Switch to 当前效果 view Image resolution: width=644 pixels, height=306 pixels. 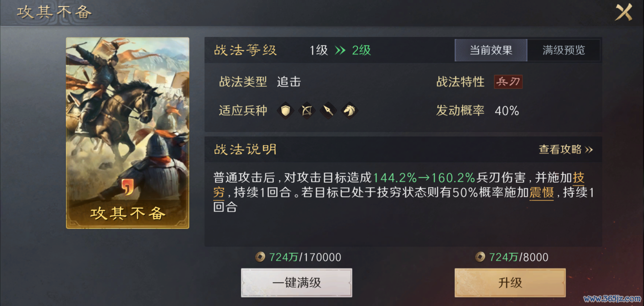(x=491, y=50)
